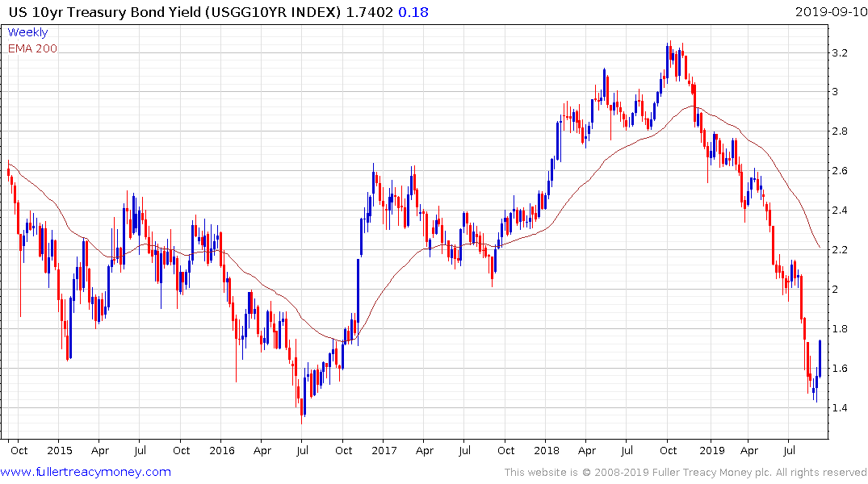Image resolution: width=868 pixels, height=484 pixels.
Task: Click the blue change value 0.18
Action: 413,12
